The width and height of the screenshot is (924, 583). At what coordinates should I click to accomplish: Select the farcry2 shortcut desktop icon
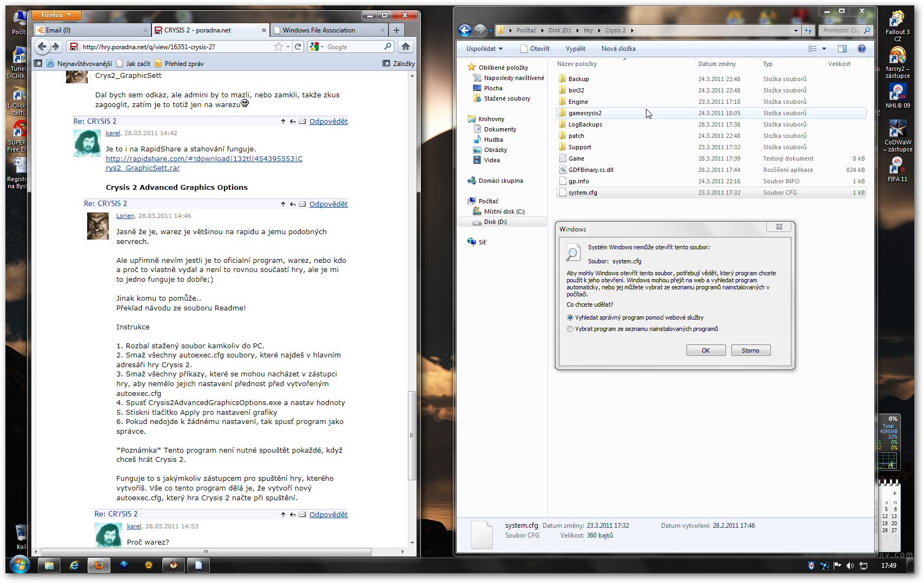897,63
